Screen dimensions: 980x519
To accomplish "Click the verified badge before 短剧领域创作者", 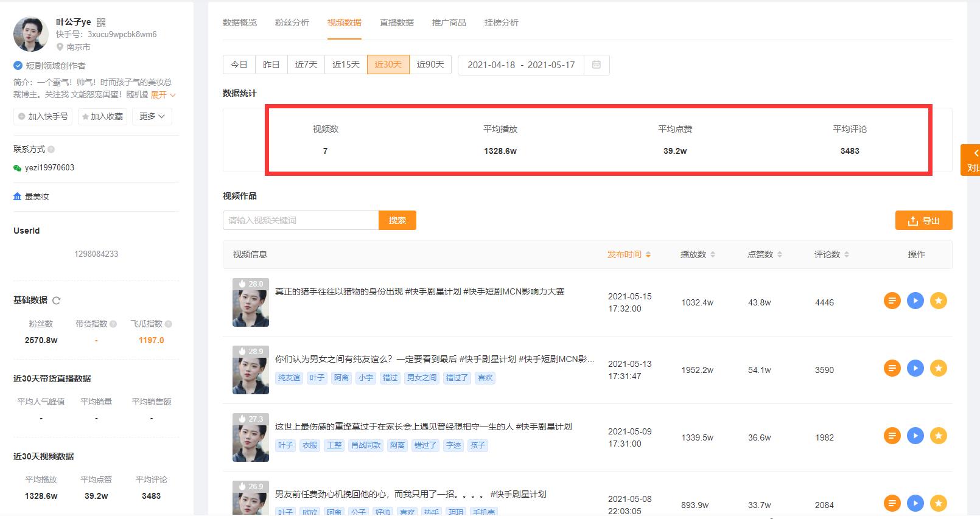I will (18, 66).
